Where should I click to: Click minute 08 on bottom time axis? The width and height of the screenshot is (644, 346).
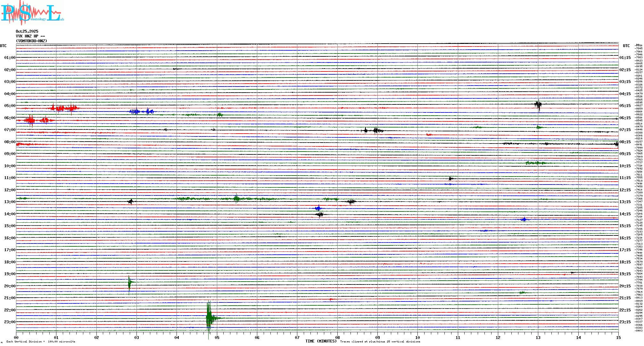pyautogui.click(x=337, y=338)
